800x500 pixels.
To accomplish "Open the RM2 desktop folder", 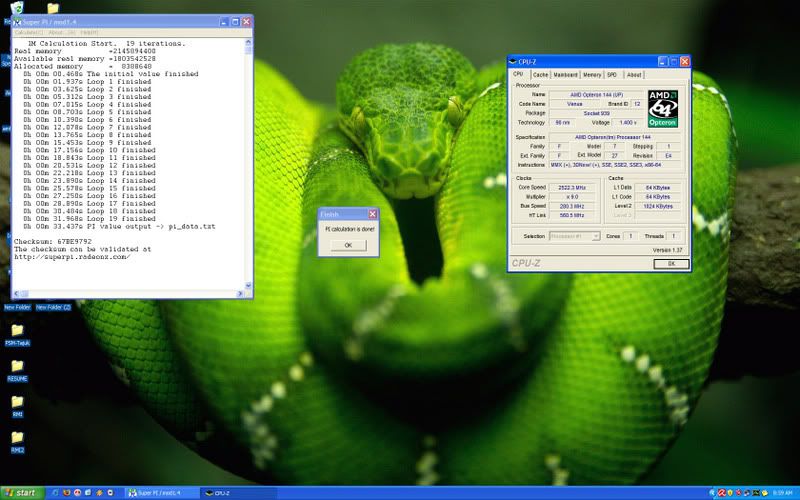I will coord(17,437).
